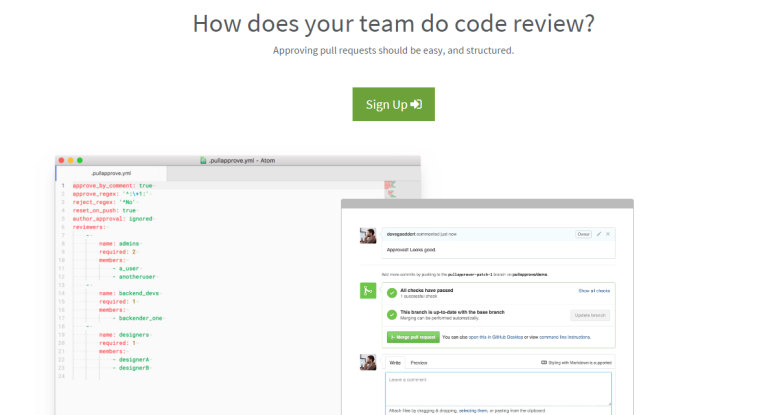Image resolution: width=768 pixels, height=415 pixels.
Task: Click the user avatar beside the comment box
Action: coord(368,363)
